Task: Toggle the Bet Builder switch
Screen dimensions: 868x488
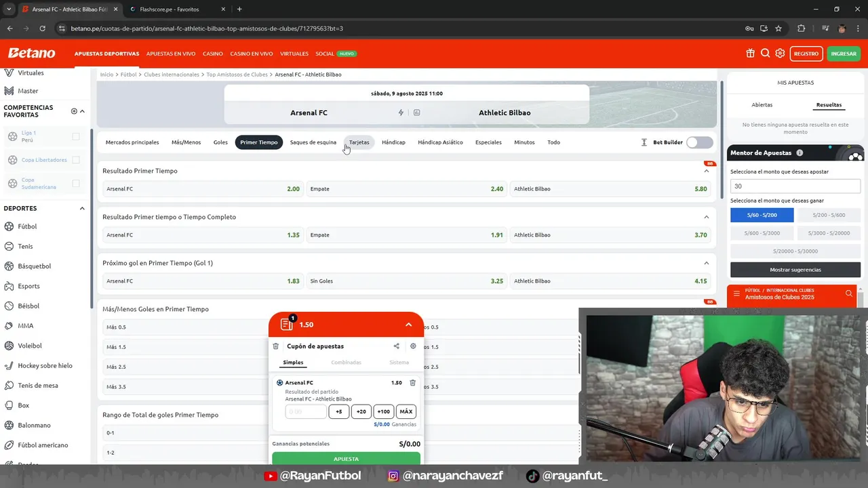Action: tap(699, 142)
